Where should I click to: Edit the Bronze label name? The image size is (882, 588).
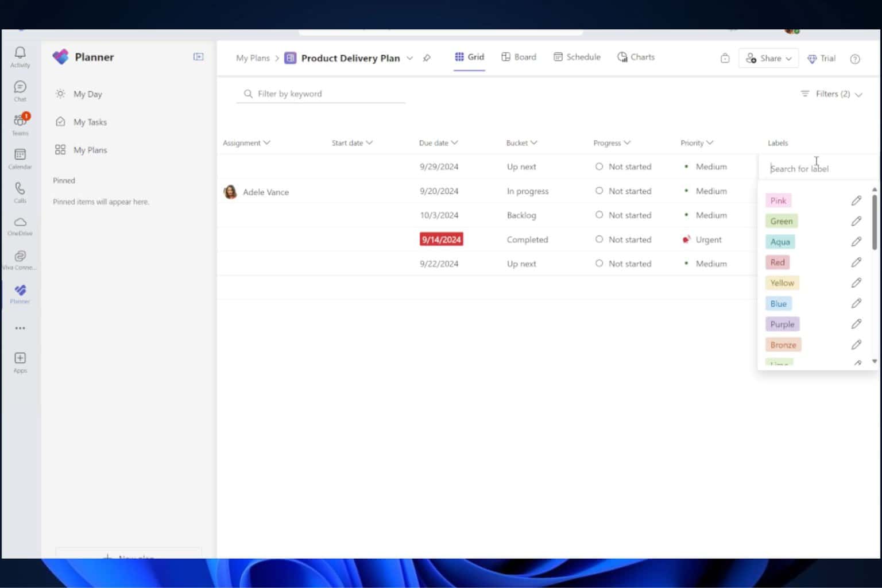click(x=856, y=345)
